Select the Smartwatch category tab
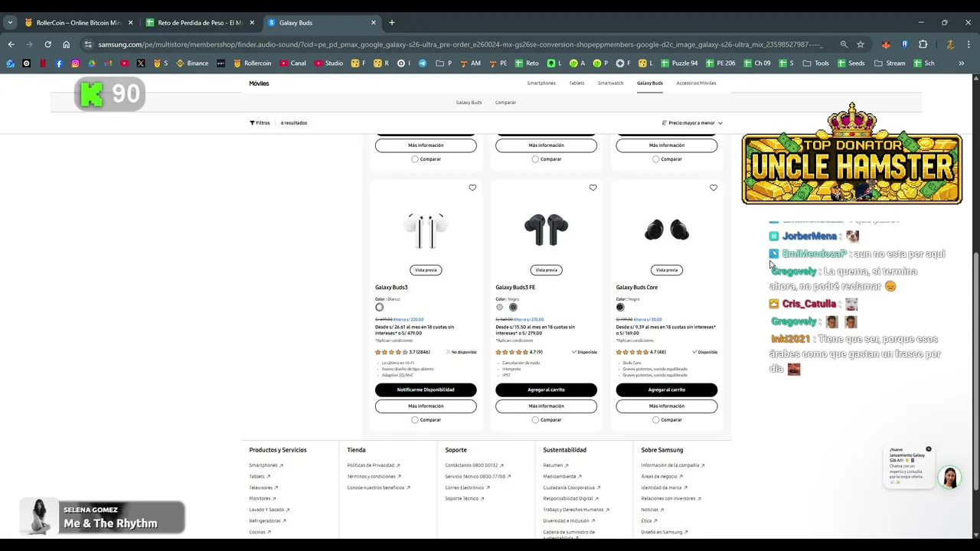The height and width of the screenshot is (551, 980). 610,83
